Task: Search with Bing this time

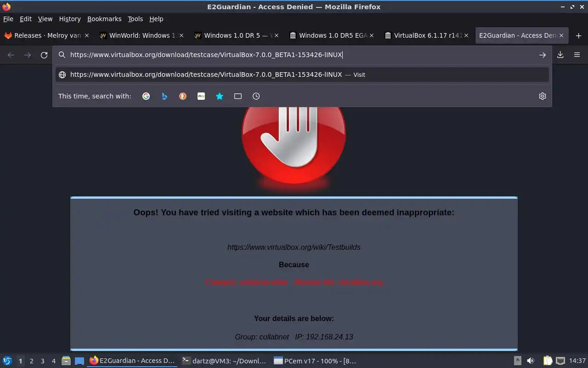Action: click(164, 96)
